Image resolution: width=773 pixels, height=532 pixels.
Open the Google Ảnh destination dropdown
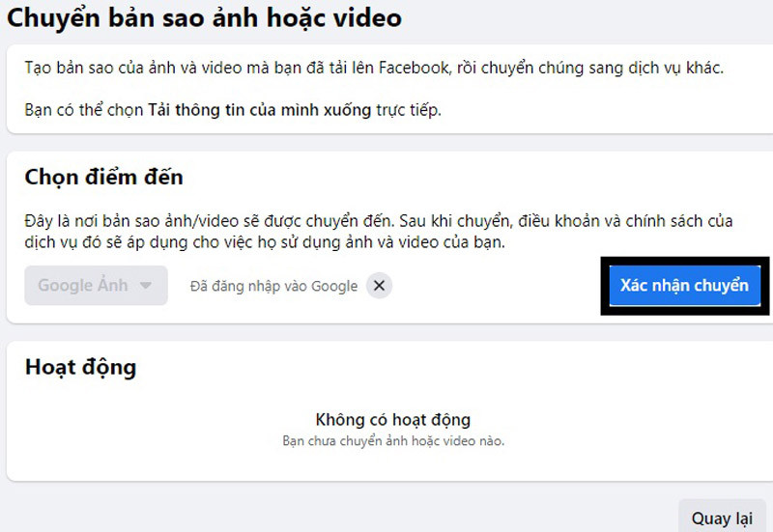tap(96, 286)
